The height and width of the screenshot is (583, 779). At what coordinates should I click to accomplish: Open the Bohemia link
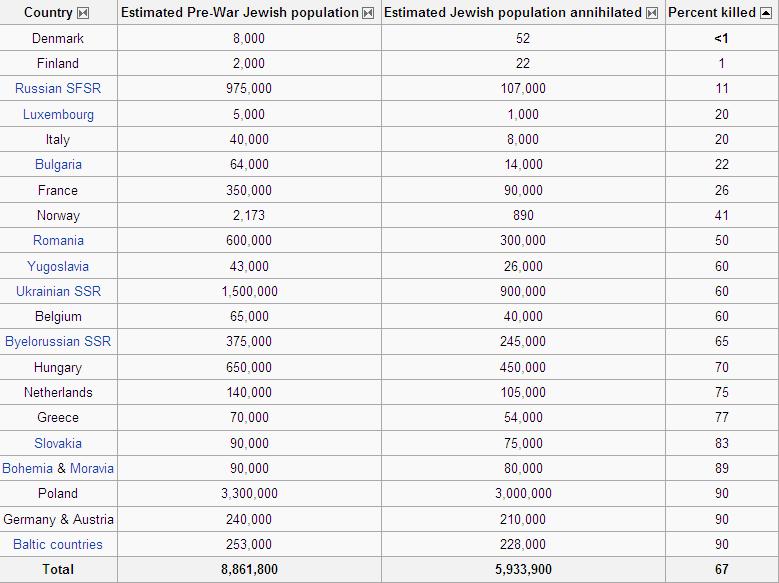[x=27, y=468]
